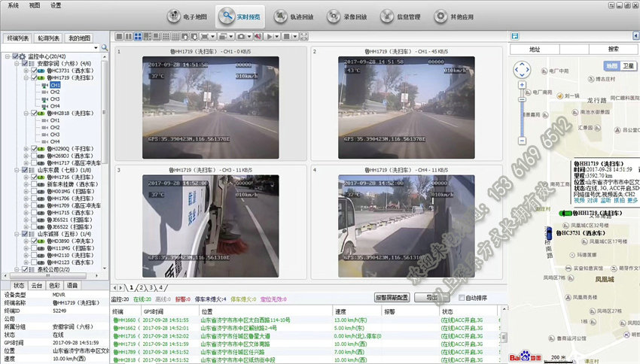Screen dimensions: 640x364
Task: Select single-window video layout
Action: click(x=119, y=36)
